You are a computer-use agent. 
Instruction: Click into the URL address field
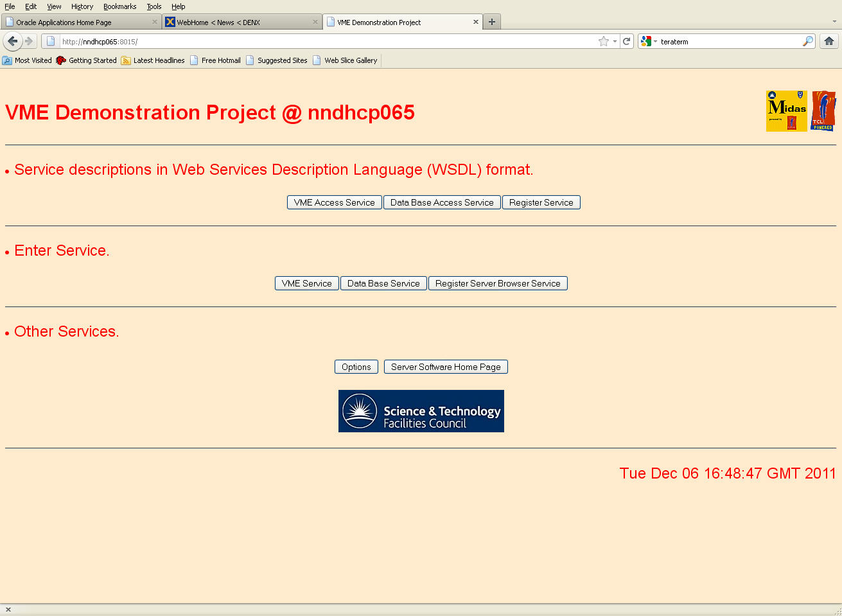(321, 41)
